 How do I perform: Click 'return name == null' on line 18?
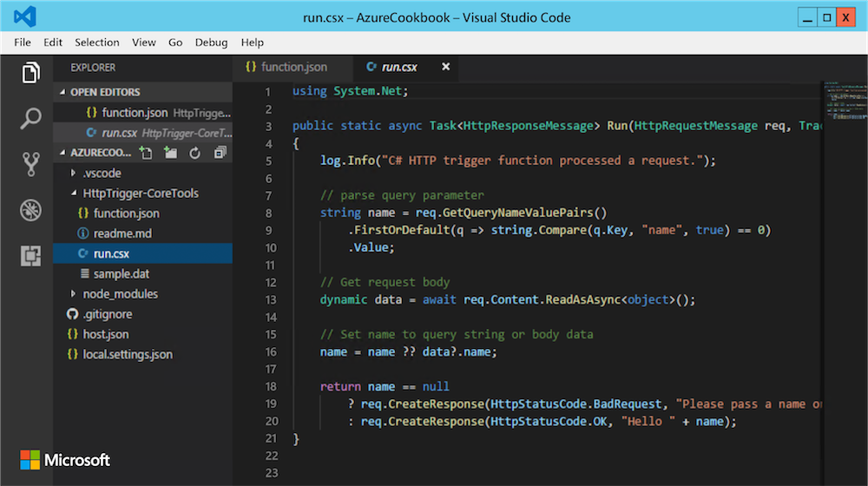coord(385,386)
